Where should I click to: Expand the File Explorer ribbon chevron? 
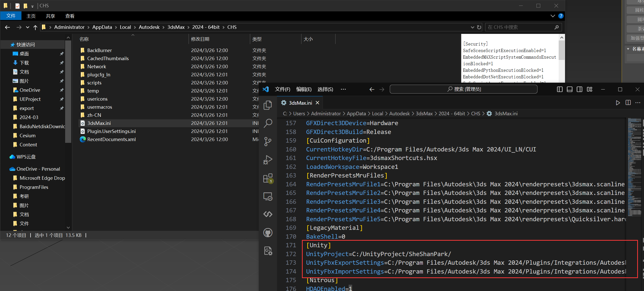(552, 16)
